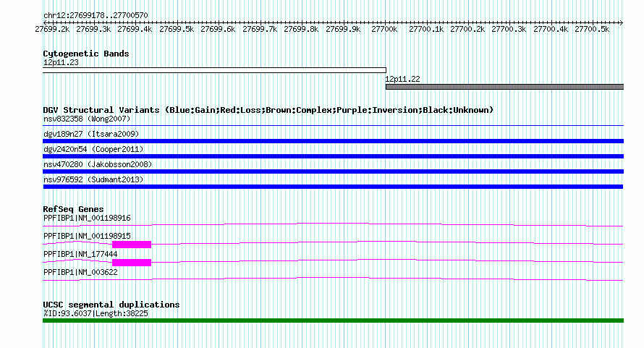644x348 pixels.
Task: Select the thin blue nsv832358 variant line
Action: [x=333, y=125]
